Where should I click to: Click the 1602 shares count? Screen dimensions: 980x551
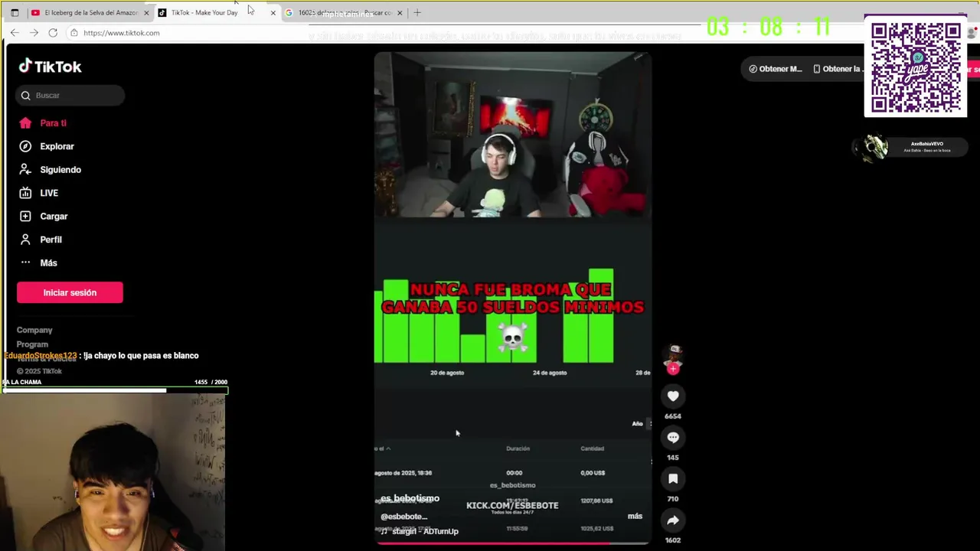click(x=673, y=540)
